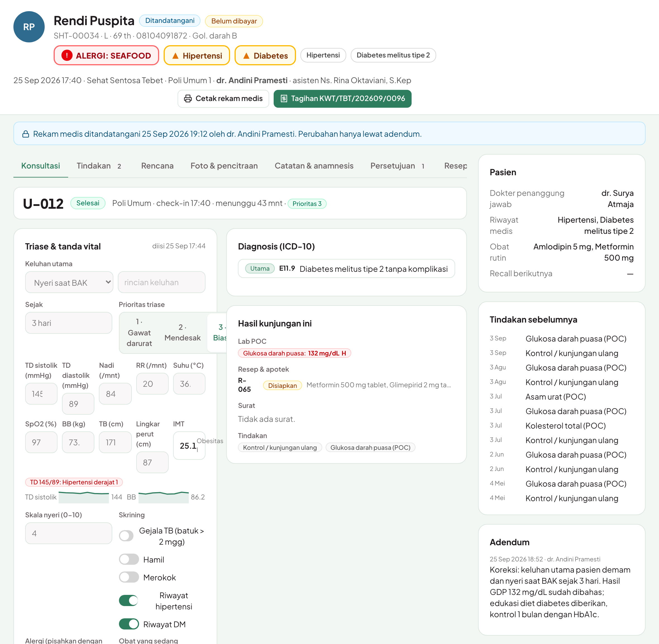Click the Suhu temperature input field

189,384
